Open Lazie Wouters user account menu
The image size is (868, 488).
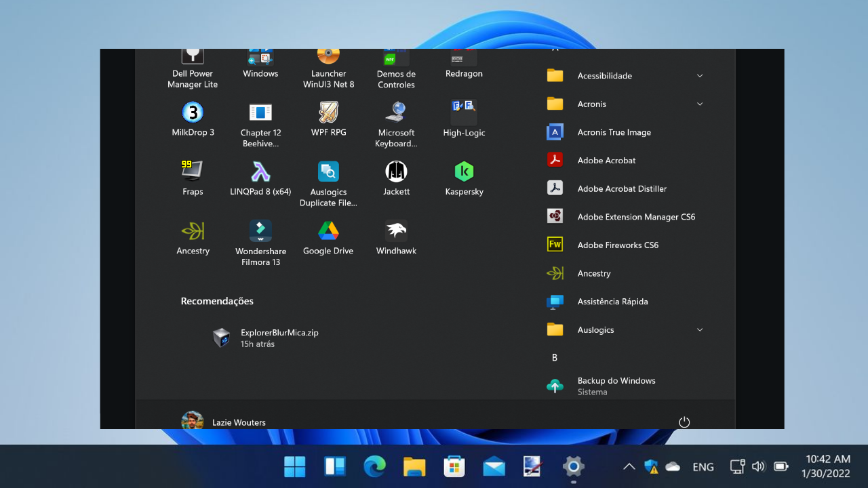(x=224, y=422)
